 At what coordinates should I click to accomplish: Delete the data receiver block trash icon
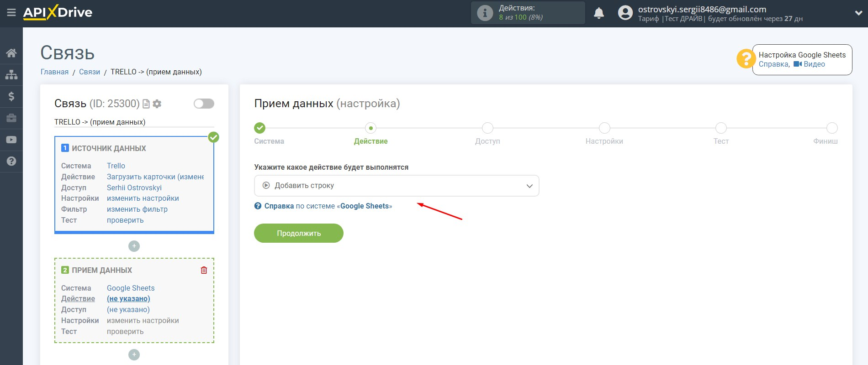click(204, 270)
